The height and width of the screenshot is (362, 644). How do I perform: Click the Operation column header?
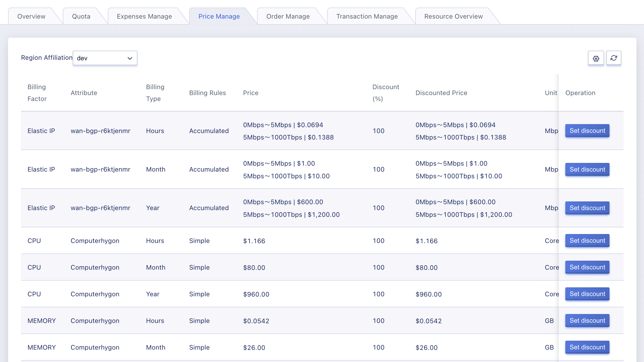coord(580,93)
